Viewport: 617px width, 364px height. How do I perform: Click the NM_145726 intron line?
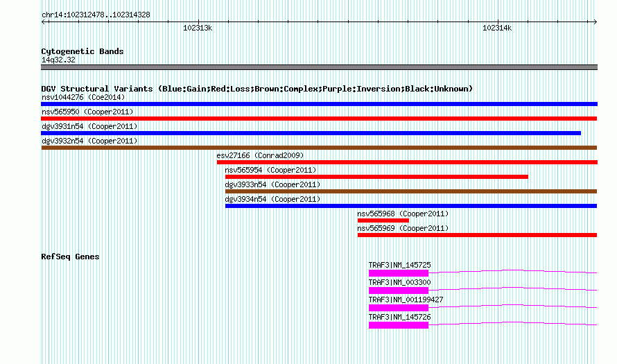click(x=513, y=322)
